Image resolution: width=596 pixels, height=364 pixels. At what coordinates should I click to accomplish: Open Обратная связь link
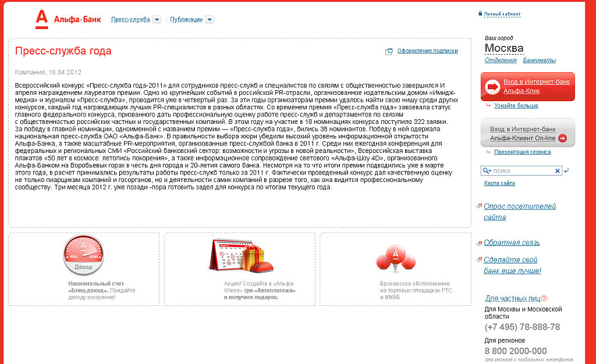(x=512, y=242)
